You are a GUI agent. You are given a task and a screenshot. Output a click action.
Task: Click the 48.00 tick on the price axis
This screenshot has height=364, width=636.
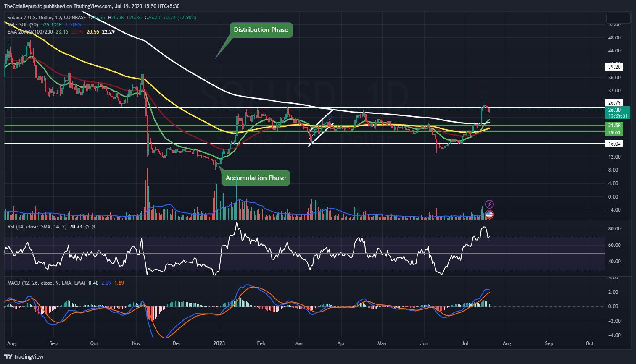click(x=614, y=38)
